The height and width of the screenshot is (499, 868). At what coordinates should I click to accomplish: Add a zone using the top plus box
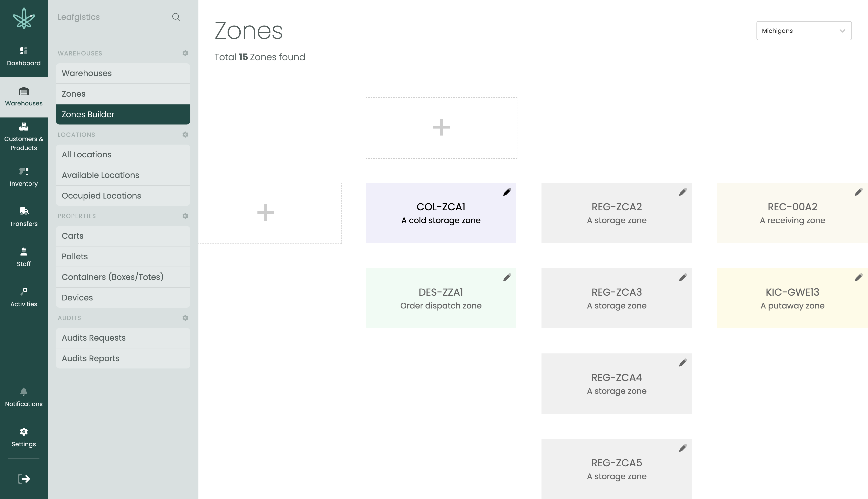coord(441,128)
